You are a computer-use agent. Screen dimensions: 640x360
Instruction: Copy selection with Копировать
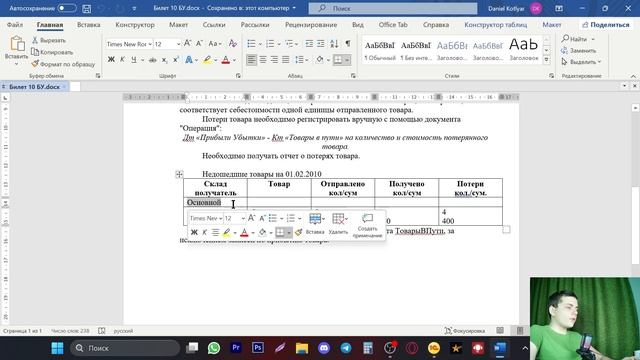tap(52, 52)
